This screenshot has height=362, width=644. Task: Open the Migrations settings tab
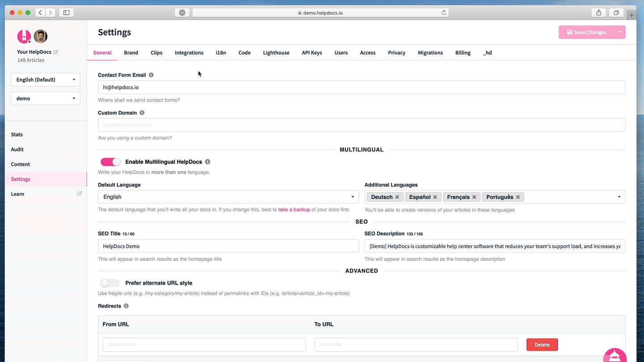430,53
